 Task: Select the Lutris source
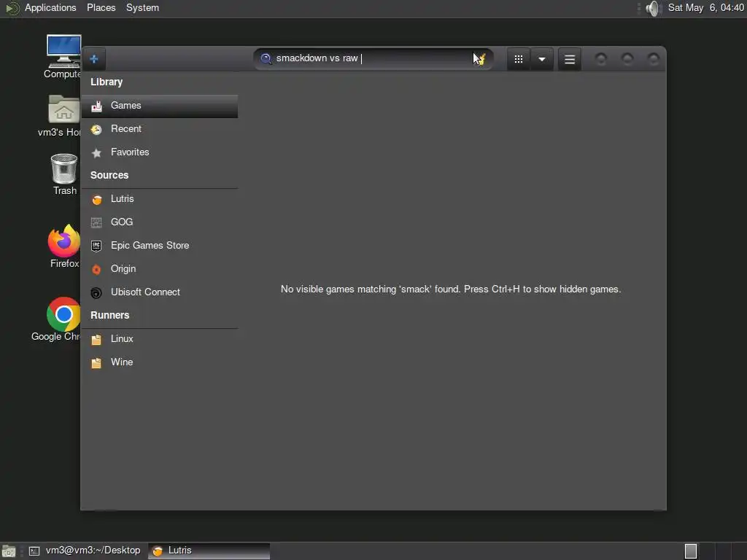pyautogui.click(x=160, y=199)
